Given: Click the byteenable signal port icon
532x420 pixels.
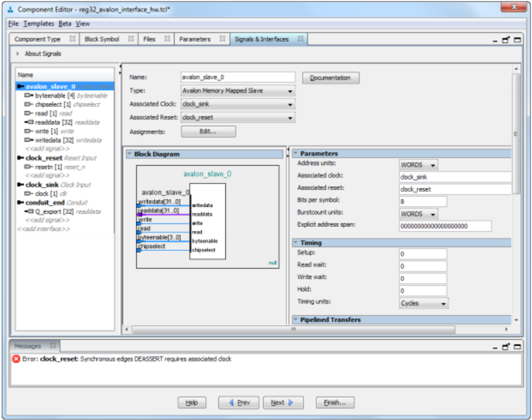Looking at the screenshot, I should pos(29,95).
